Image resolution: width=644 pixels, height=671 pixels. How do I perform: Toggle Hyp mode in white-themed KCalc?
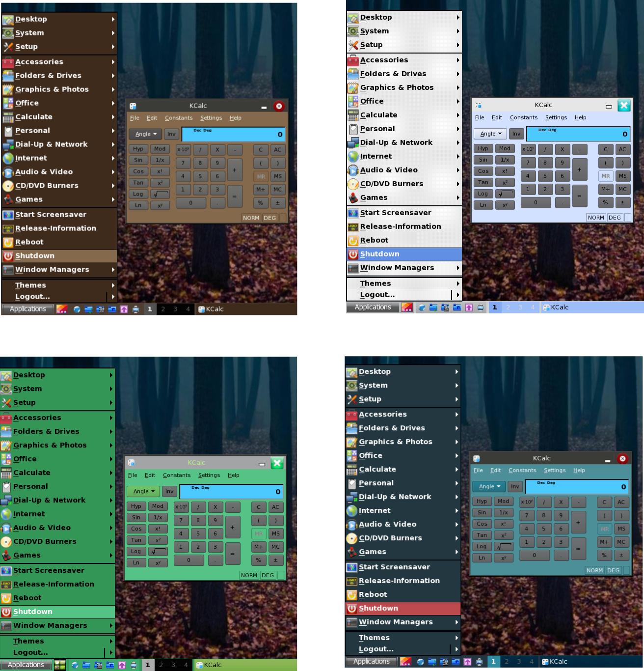click(483, 148)
